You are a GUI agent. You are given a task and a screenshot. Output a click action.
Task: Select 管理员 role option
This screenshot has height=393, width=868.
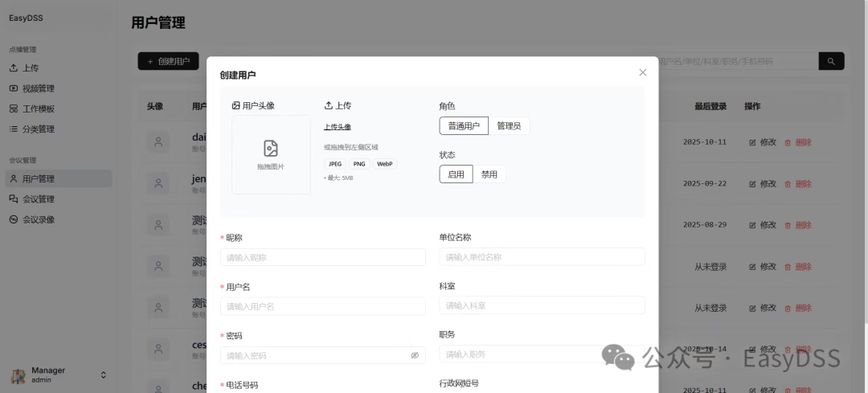coord(509,125)
